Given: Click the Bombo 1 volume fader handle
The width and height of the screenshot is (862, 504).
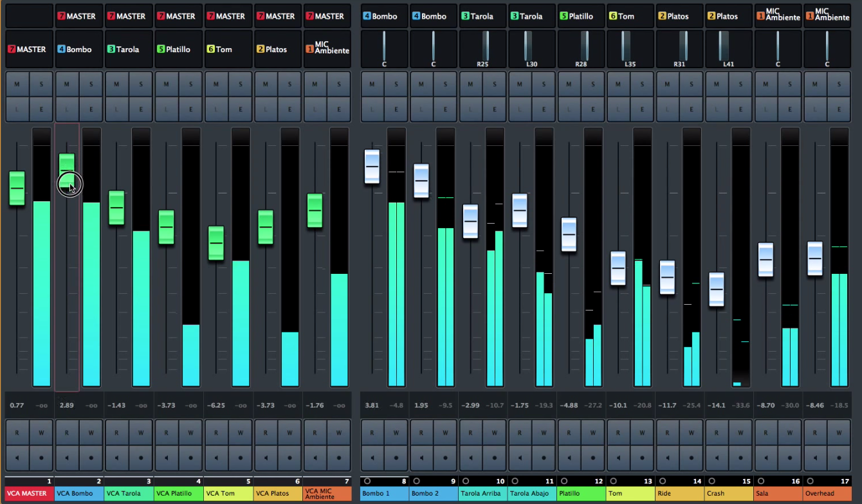Looking at the screenshot, I should coord(372,166).
